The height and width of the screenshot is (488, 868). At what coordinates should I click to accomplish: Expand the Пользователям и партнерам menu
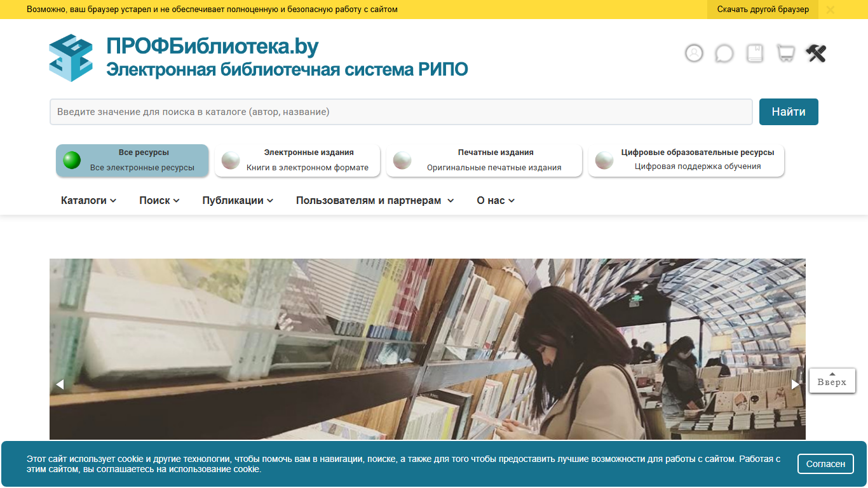(x=375, y=200)
